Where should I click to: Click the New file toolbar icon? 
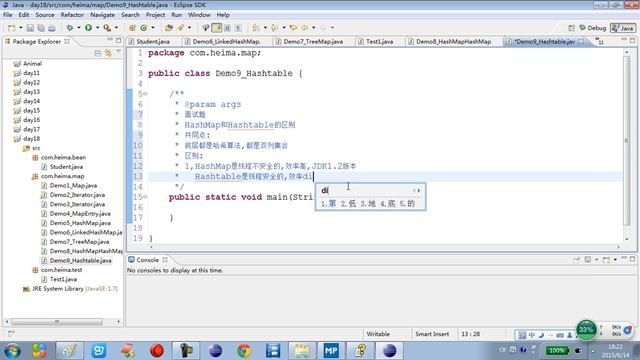click(x=11, y=28)
